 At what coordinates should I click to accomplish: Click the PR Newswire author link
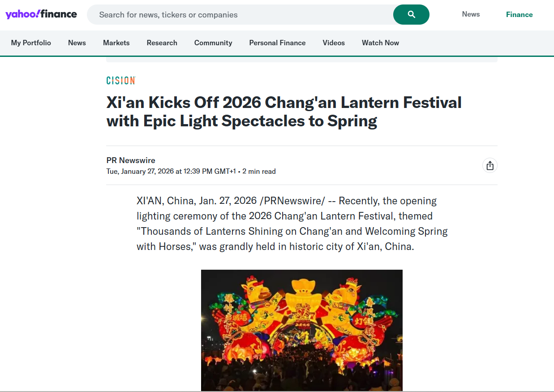click(x=131, y=160)
